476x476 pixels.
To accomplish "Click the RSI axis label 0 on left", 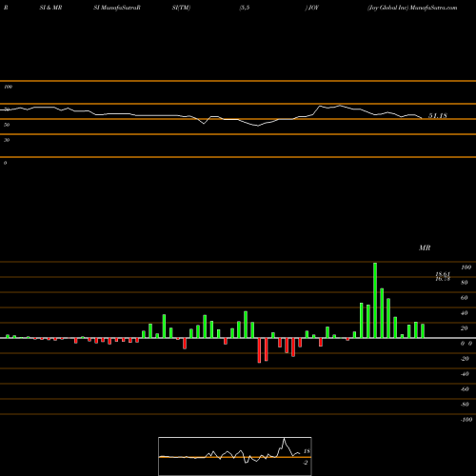I will tap(5, 163).
